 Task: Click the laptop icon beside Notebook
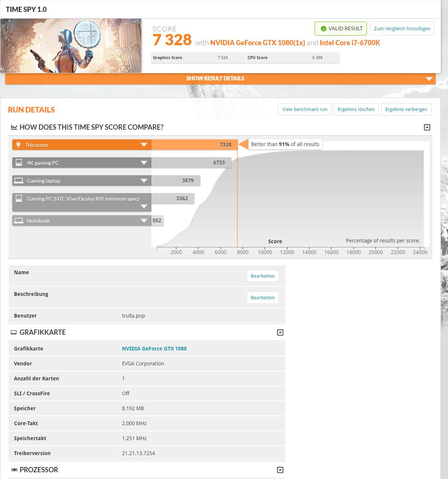tap(19, 220)
